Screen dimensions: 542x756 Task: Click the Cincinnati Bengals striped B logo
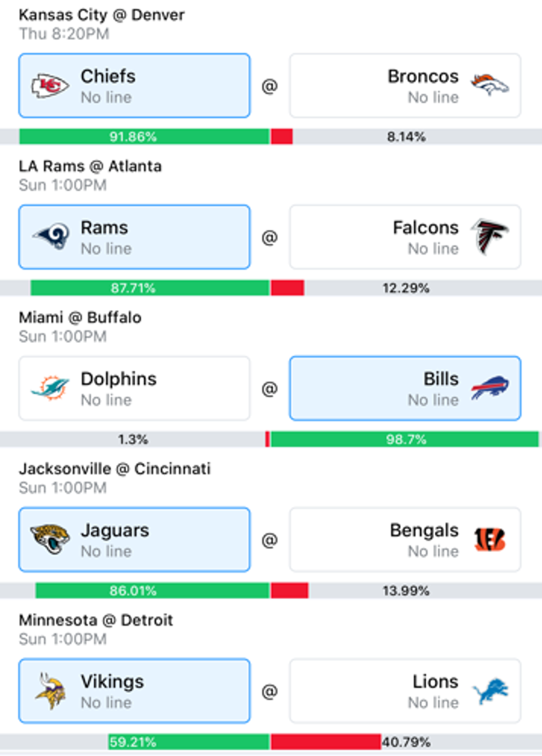pyautogui.click(x=490, y=539)
